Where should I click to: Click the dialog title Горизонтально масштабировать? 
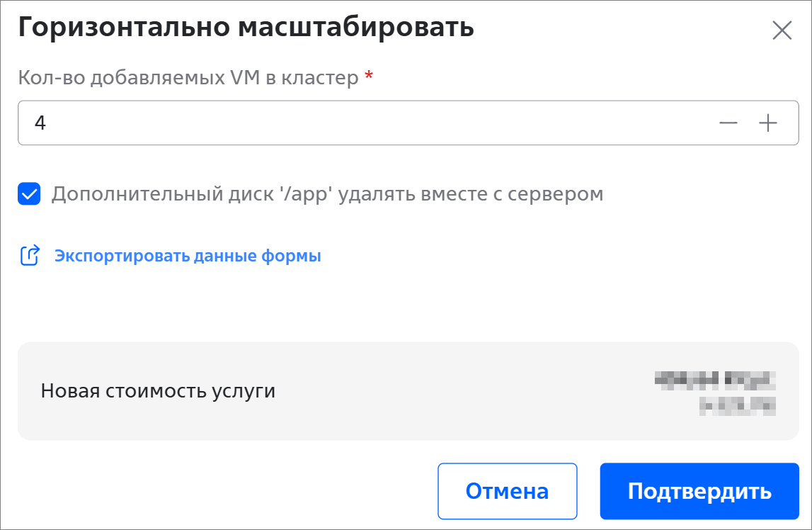[245, 28]
